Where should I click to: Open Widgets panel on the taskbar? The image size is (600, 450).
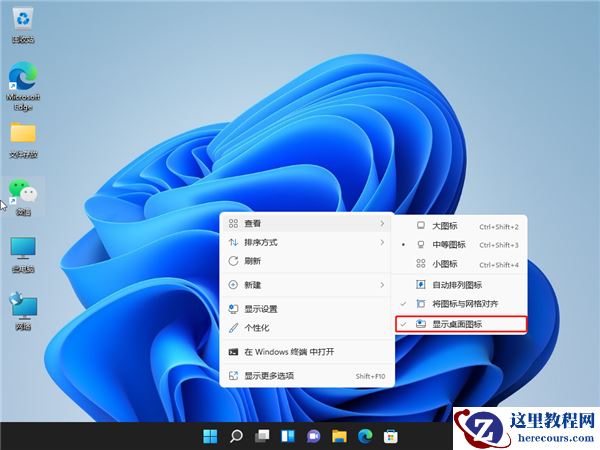288,436
